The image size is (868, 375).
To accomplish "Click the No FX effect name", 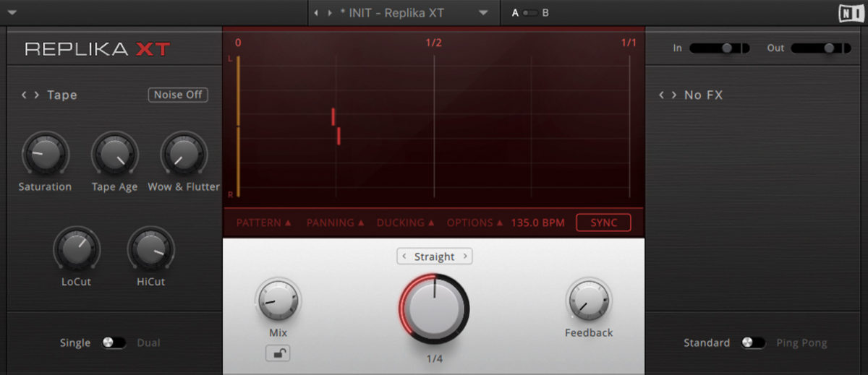I will [703, 95].
